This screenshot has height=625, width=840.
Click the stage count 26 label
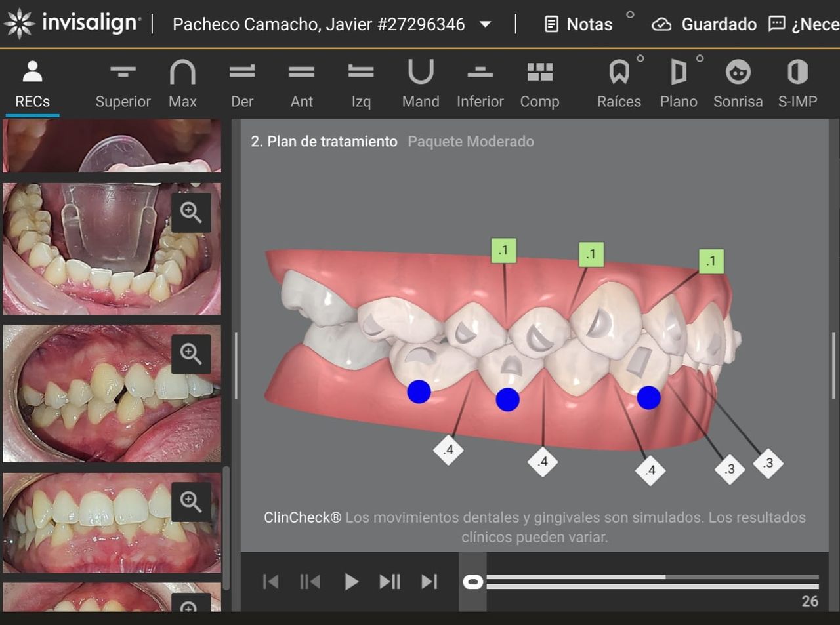click(x=810, y=601)
